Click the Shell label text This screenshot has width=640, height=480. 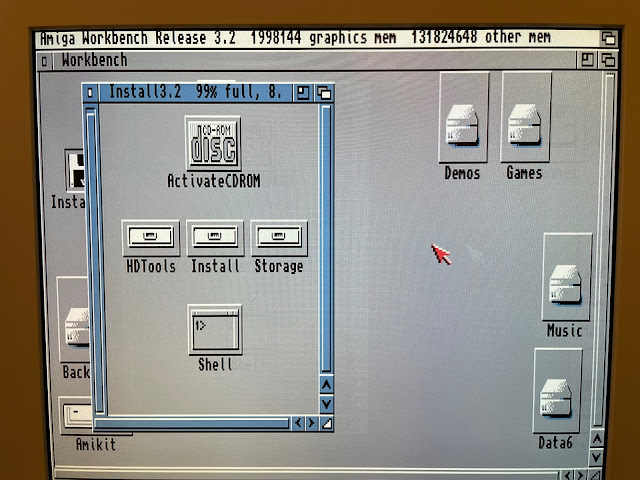(215, 364)
